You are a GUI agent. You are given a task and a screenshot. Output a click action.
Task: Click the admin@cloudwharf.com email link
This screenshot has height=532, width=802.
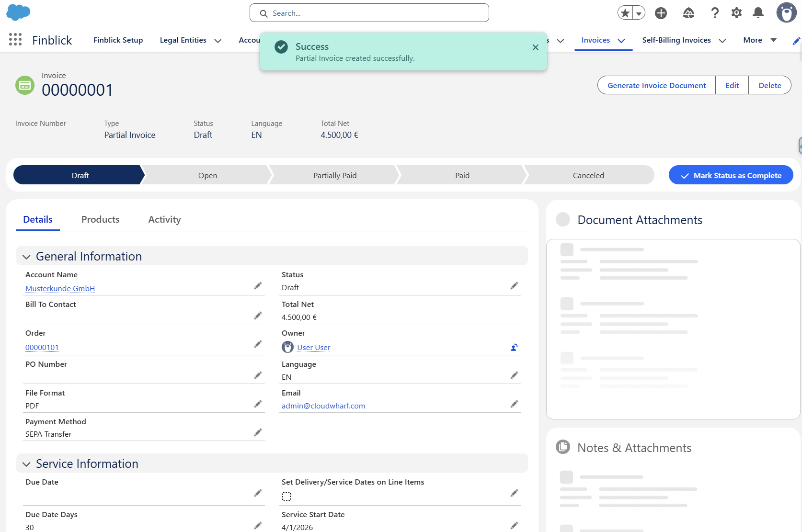tap(323, 406)
